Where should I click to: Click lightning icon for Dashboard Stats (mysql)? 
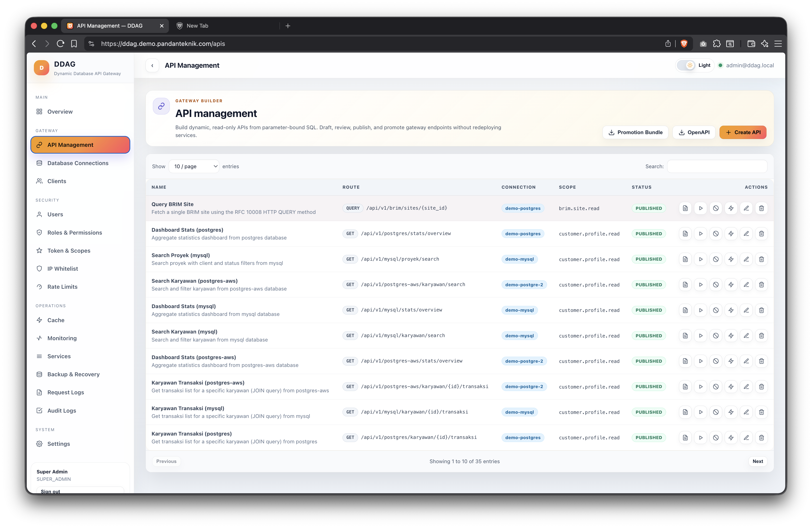point(731,310)
